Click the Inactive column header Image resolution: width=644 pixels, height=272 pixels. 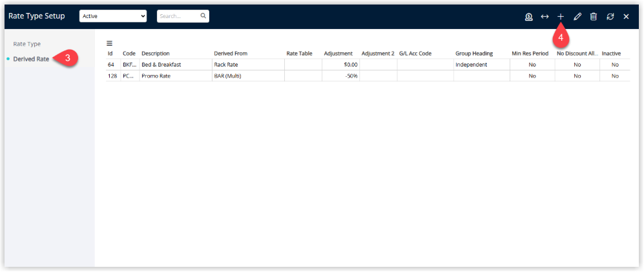pyautogui.click(x=611, y=54)
